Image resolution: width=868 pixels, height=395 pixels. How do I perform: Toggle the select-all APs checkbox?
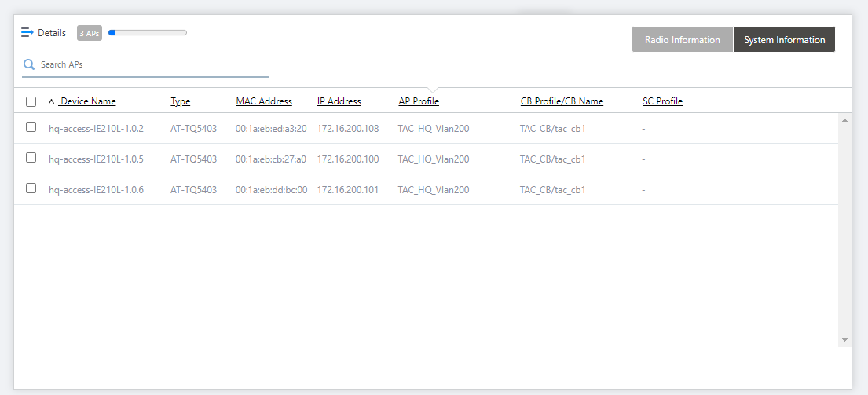pyautogui.click(x=31, y=101)
